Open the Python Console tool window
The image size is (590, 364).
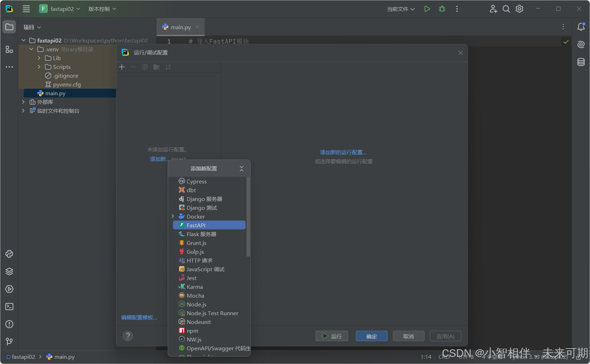point(9,254)
